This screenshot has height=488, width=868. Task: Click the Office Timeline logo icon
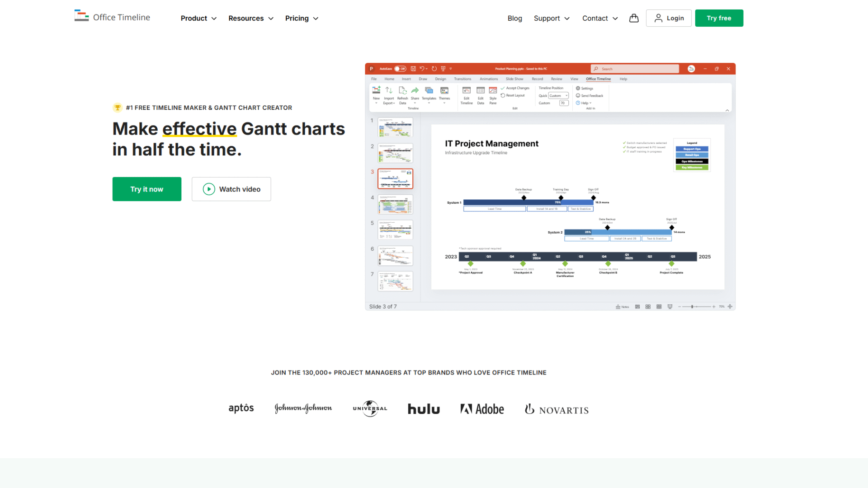(81, 16)
